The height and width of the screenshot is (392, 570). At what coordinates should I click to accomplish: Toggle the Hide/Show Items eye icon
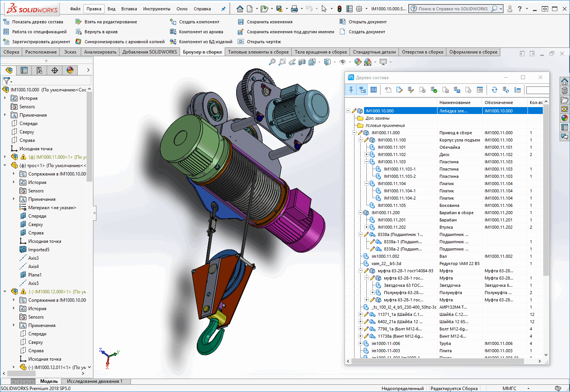pos(343,62)
